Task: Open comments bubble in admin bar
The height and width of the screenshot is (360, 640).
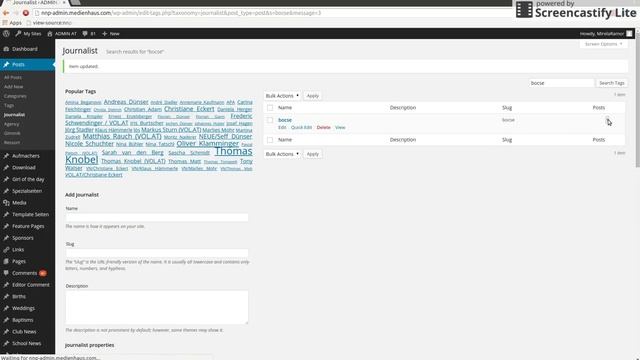Action: [x=89, y=33]
